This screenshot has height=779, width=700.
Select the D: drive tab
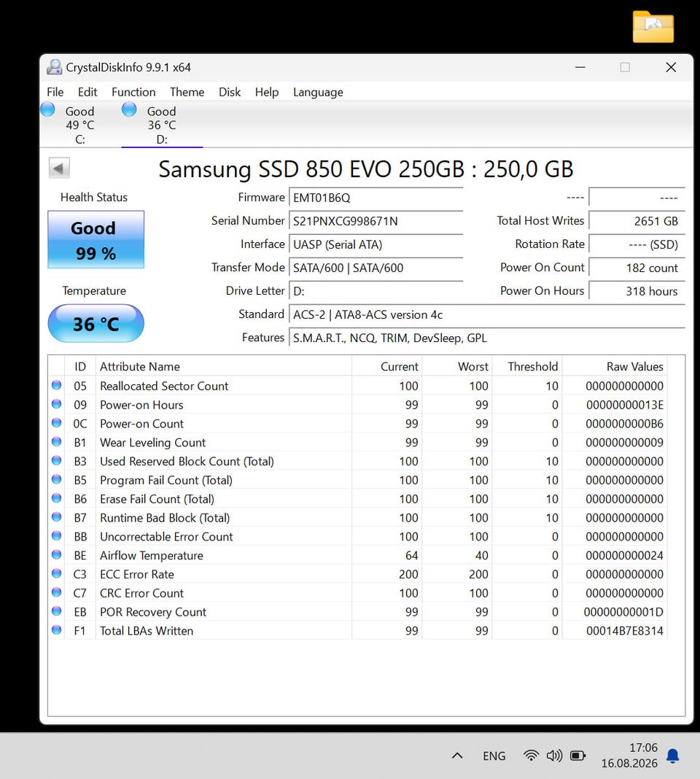click(162, 124)
